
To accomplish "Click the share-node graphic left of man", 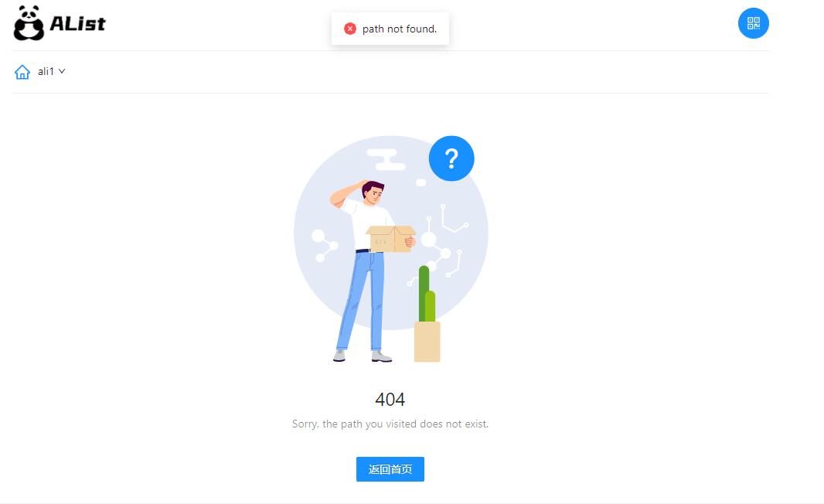I will [x=325, y=246].
